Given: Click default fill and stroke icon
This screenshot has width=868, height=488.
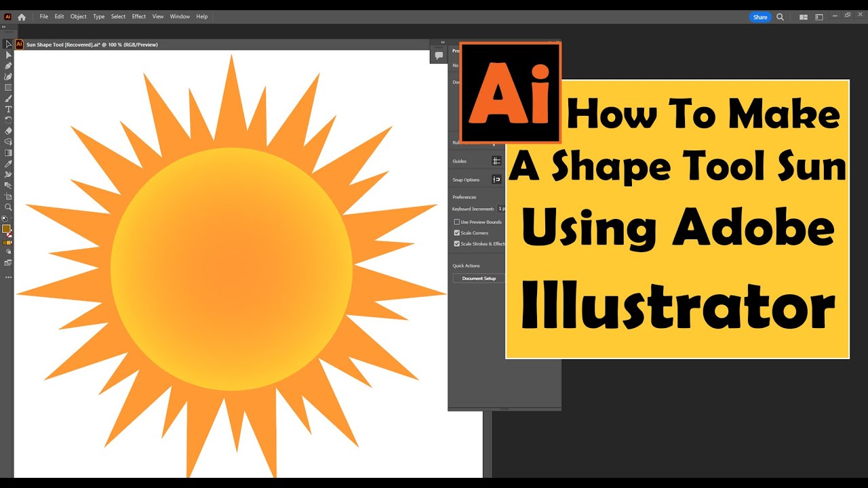Looking at the screenshot, I should point(5,218).
